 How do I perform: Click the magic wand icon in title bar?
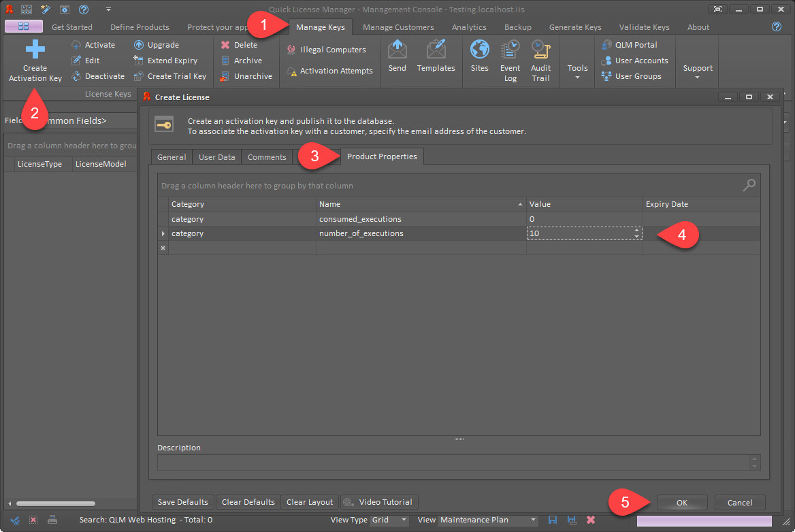(45, 9)
